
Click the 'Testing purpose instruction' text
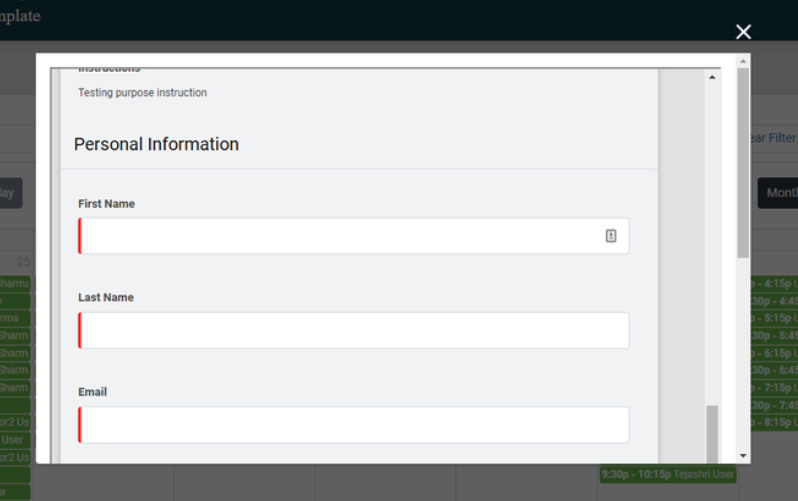pos(142,93)
